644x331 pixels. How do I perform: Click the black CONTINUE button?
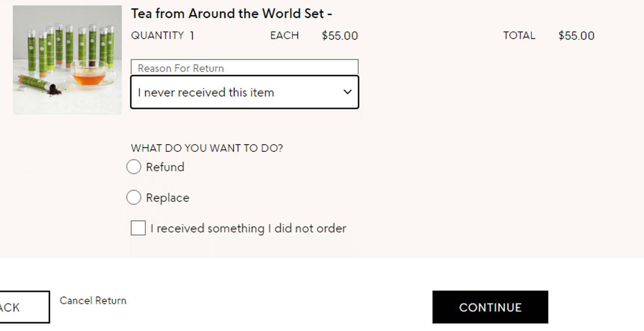tap(490, 307)
